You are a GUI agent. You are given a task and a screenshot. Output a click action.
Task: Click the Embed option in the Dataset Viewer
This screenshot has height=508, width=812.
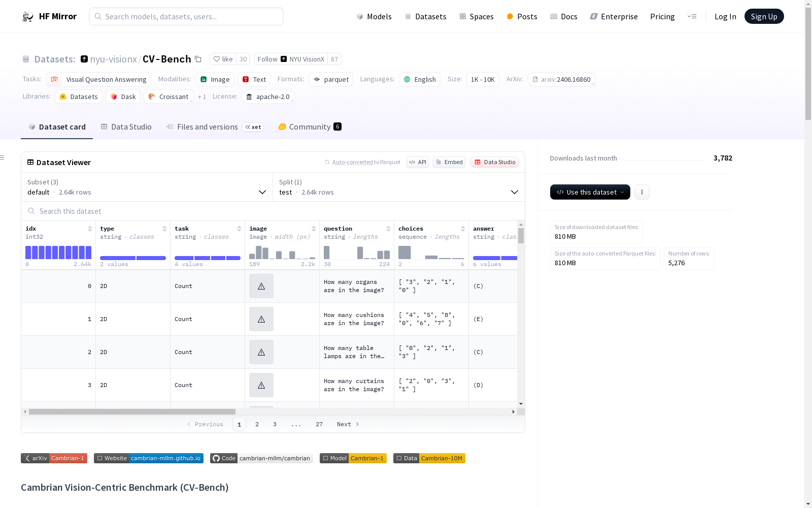point(449,162)
